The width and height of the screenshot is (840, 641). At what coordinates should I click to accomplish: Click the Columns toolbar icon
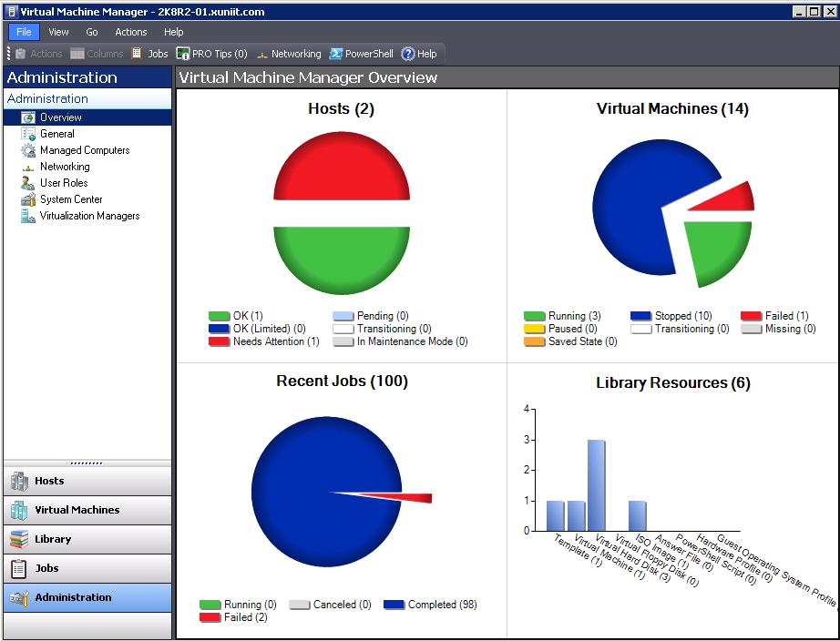pyautogui.click(x=77, y=54)
